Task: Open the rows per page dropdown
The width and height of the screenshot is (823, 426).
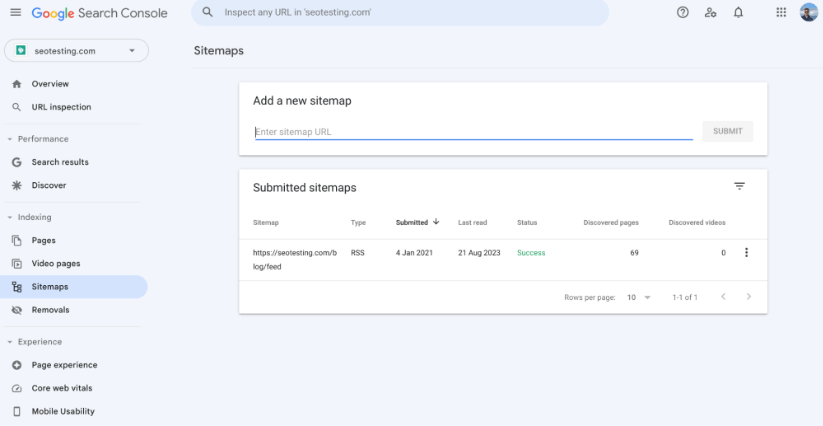Action: pyautogui.click(x=638, y=297)
